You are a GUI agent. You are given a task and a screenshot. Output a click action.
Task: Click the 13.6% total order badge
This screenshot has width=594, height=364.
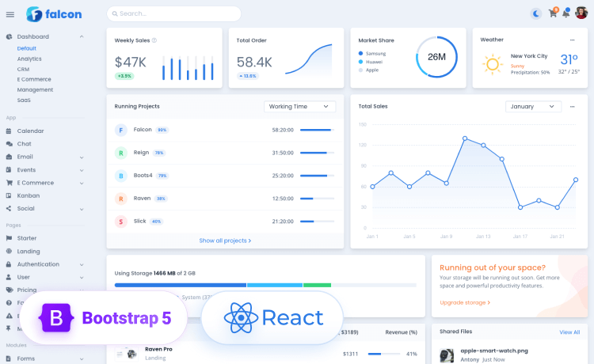point(248,76)
